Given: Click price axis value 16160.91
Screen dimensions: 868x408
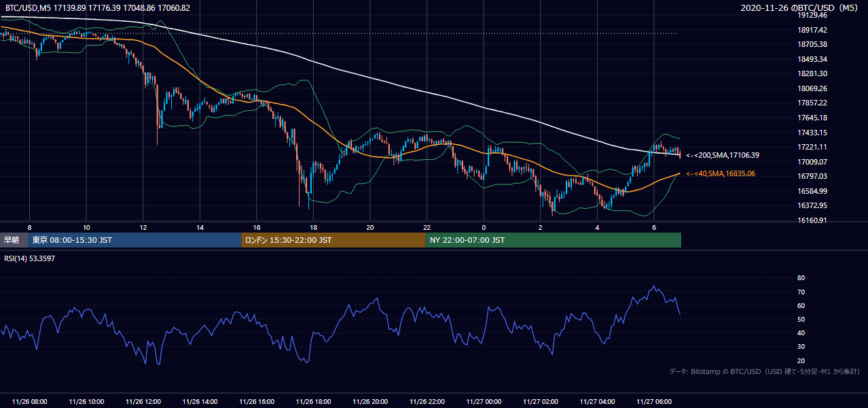Looking at the screenshot, I should click(x=812, y=220).
